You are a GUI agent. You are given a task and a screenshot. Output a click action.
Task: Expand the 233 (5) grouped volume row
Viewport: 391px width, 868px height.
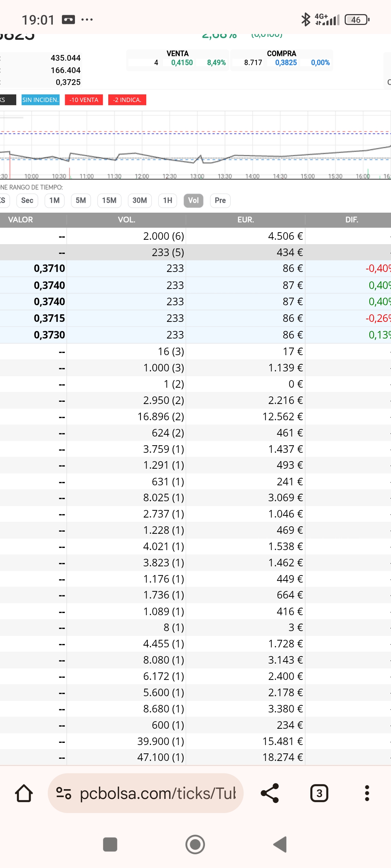168,252
